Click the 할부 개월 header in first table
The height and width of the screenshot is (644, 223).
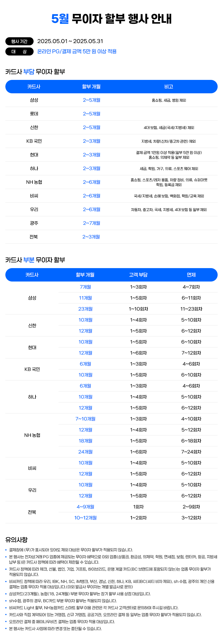click(91, 87)
